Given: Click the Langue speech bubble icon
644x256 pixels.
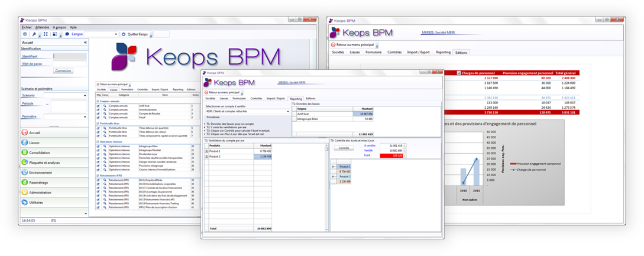Looking at the screenshot, I should [67, 34].
